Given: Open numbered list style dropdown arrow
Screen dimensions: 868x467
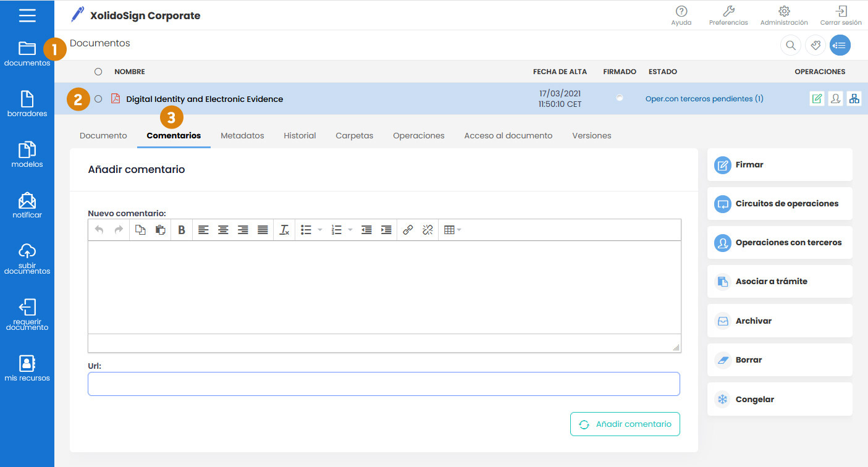Looking at the screenshot, I should pyautogui.click(x=350, y=230).
